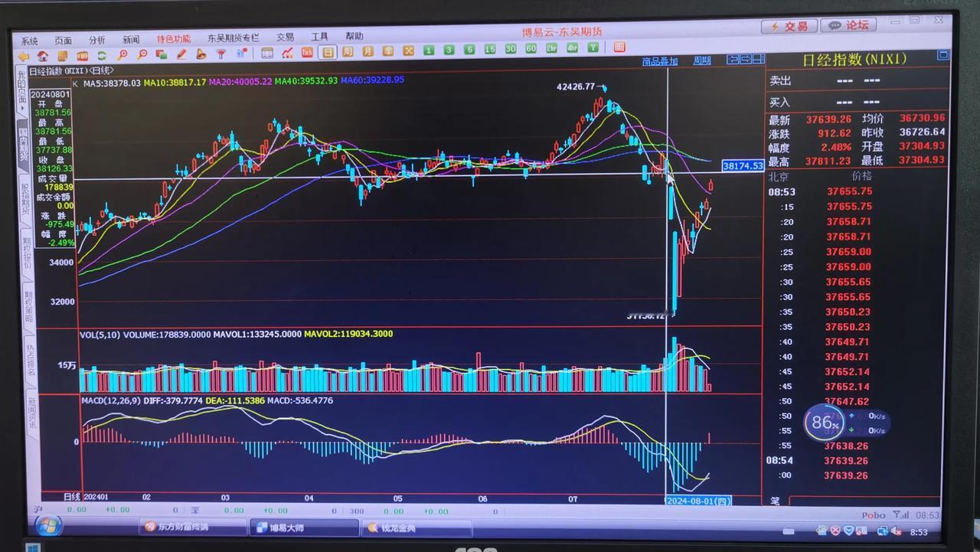Select the 15-minute period button
Viewport: 980px width, 552px height.
click(x=490, y=49)
